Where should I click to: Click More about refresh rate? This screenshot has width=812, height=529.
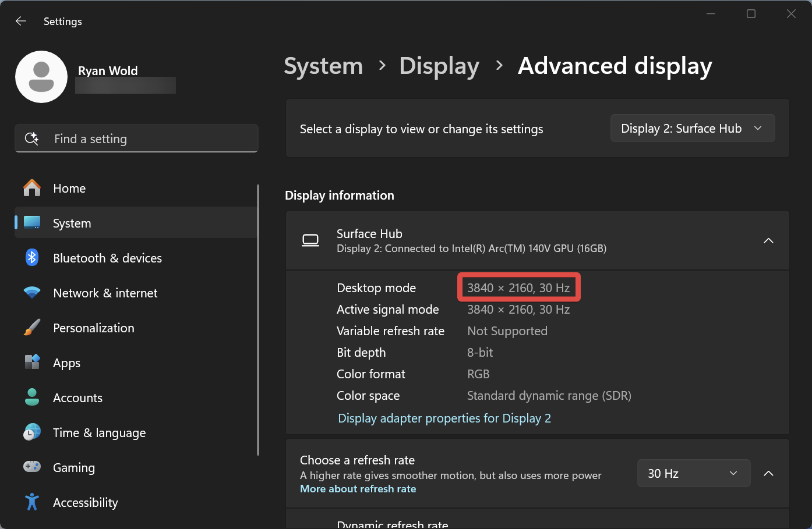(358, 489)
